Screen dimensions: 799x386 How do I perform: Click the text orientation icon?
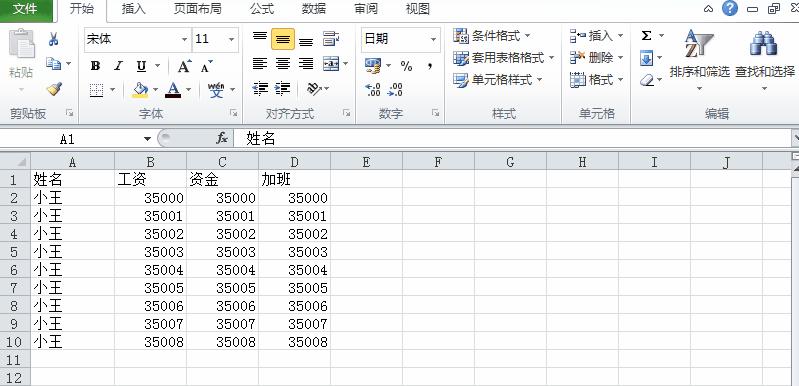tap(313, 89)
